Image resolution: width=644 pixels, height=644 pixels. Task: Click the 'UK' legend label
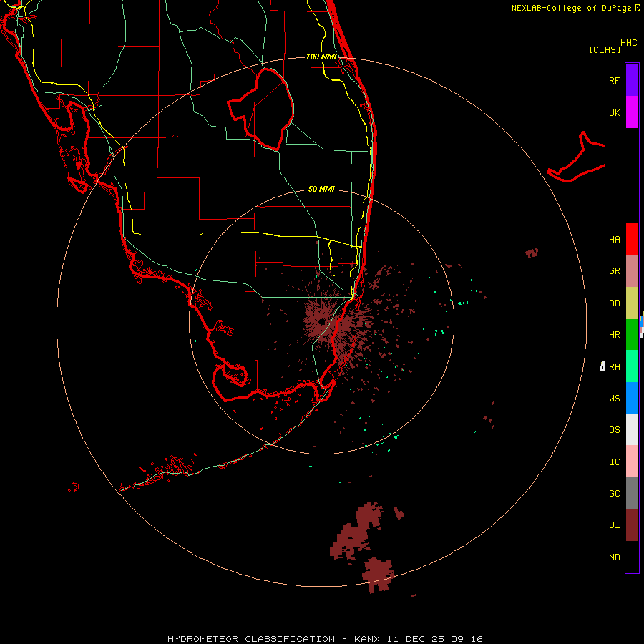614,112
